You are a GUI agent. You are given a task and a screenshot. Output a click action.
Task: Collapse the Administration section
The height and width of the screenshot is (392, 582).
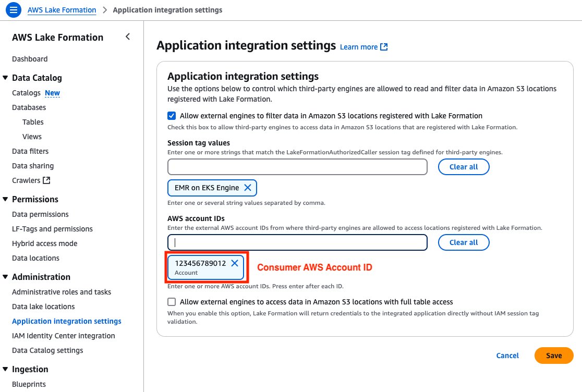point(5,277)
